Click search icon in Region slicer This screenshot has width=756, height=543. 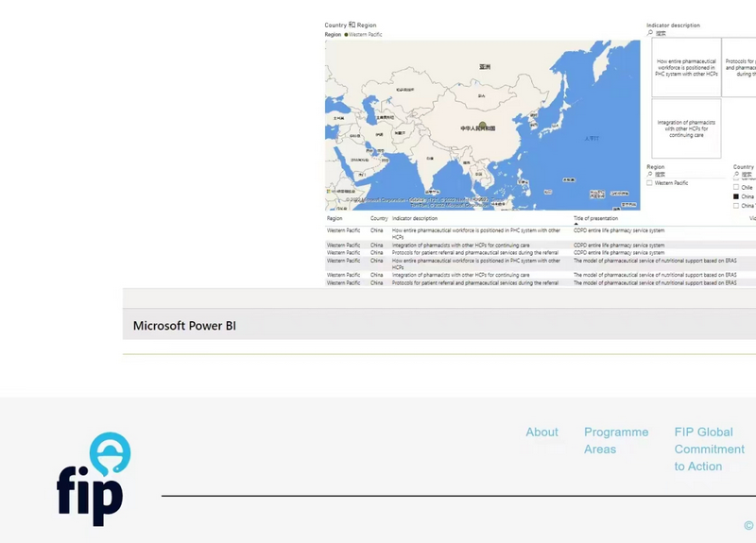[650, 175]
